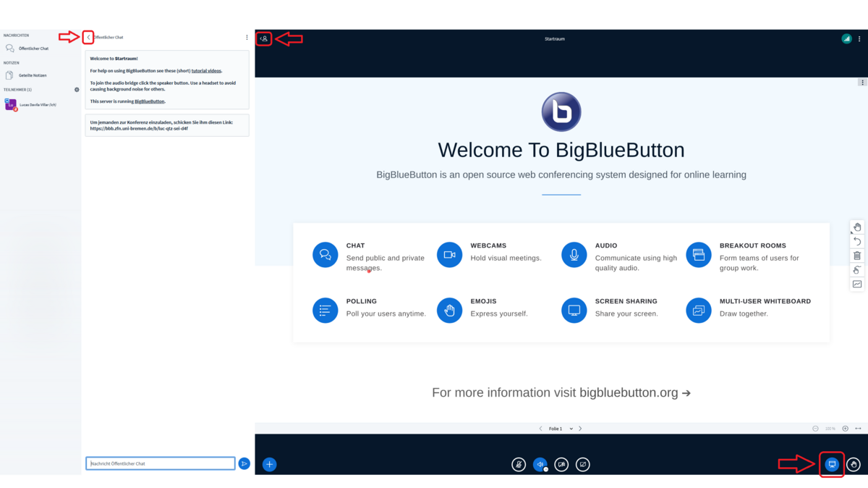This screenshot has width=868, height=488.
Task: Click the chat message input field
Action: coord(161,463)
